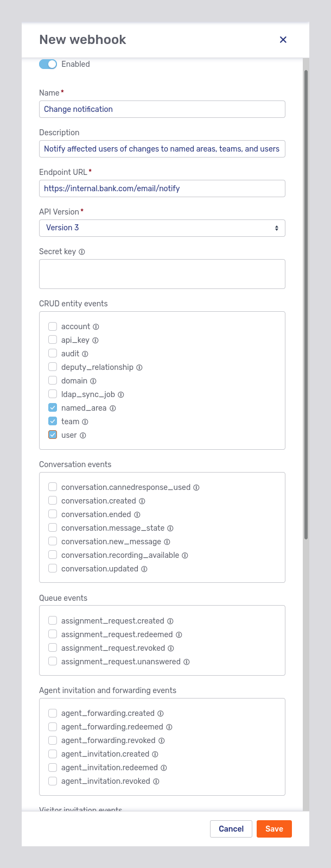This screenshot has width=331, height=868.
Task: Click the agent_forwarding.redeemed info icon
Action: (x=169, y=727)
